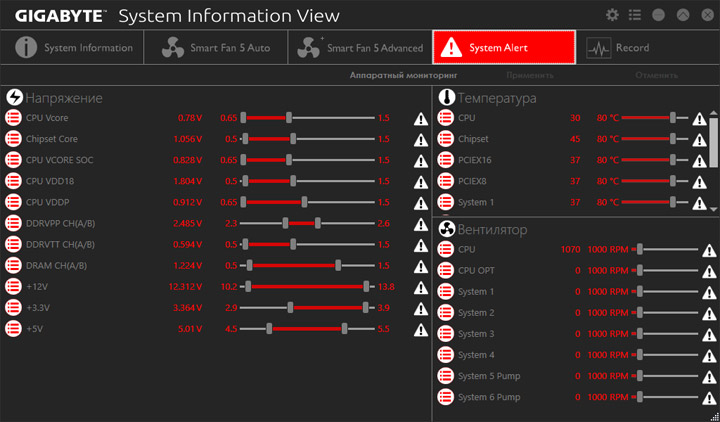The height and width of the screenshot is (422, 720).
Task: Click the list icon beside System 1 fan
Action: coord(445,292)
